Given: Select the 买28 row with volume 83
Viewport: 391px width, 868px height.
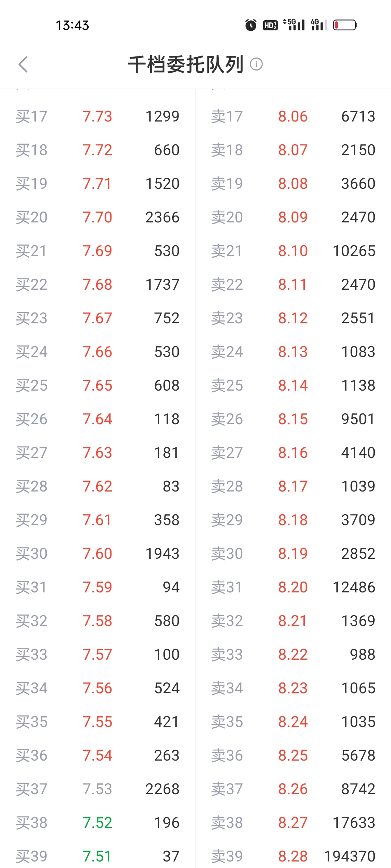Looking at the screenshot, I should (x=98, y=486).
